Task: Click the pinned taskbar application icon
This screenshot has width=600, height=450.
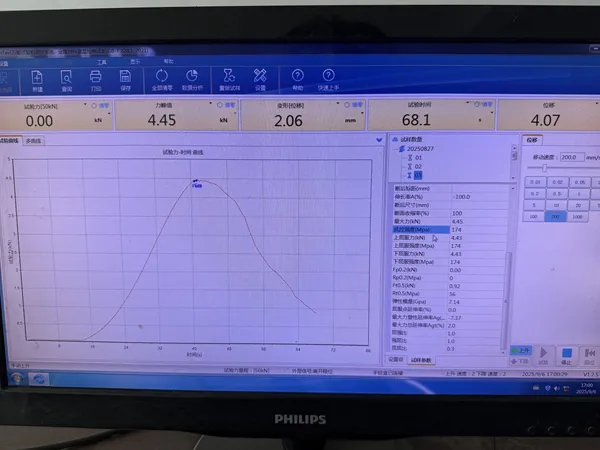Action: point(39,380)
